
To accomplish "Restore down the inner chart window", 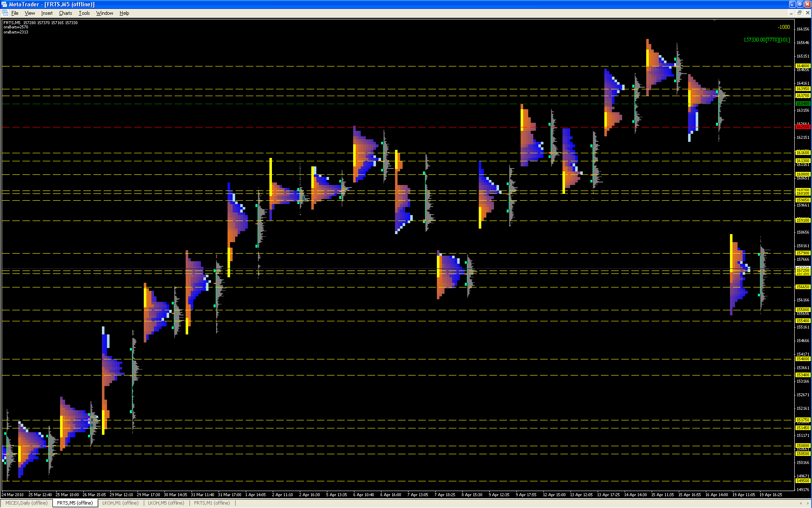I will [799, 13].
